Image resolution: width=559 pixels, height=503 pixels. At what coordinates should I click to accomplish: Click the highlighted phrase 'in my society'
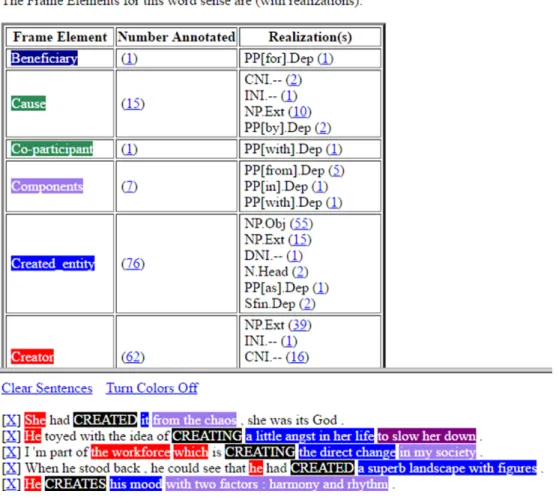coord(437,452)
